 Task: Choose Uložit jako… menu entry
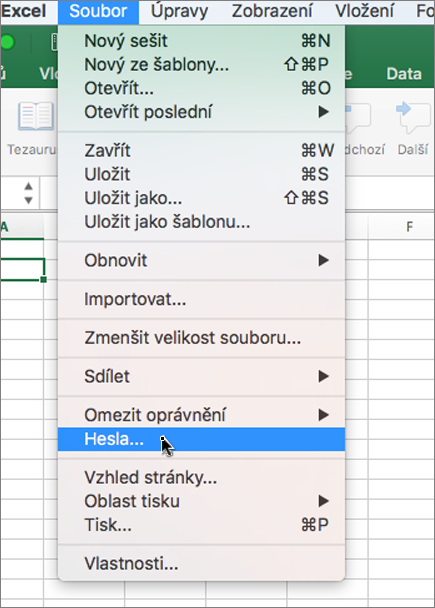point(201,198)
